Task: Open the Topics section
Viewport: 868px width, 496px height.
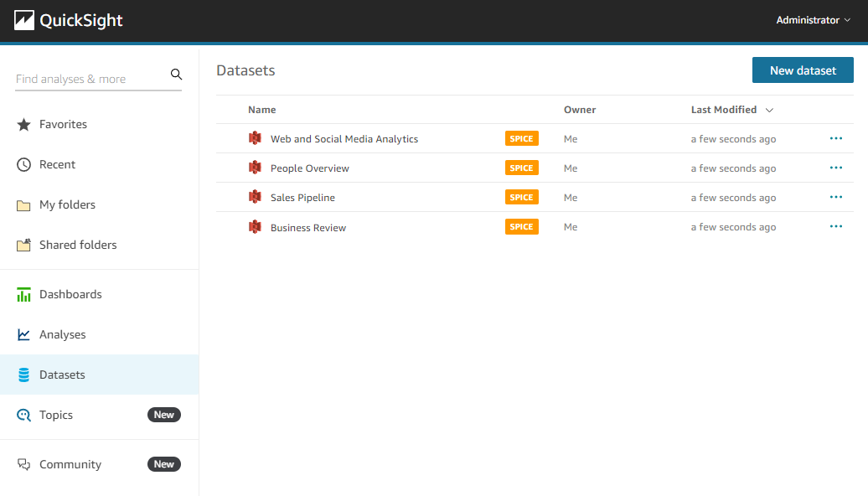Action: [56, 415]
